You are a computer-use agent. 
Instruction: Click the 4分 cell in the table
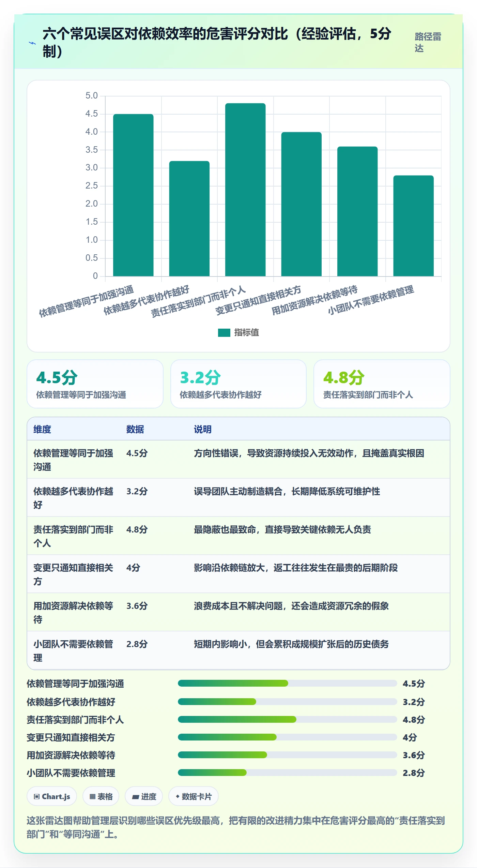(133, 568)
